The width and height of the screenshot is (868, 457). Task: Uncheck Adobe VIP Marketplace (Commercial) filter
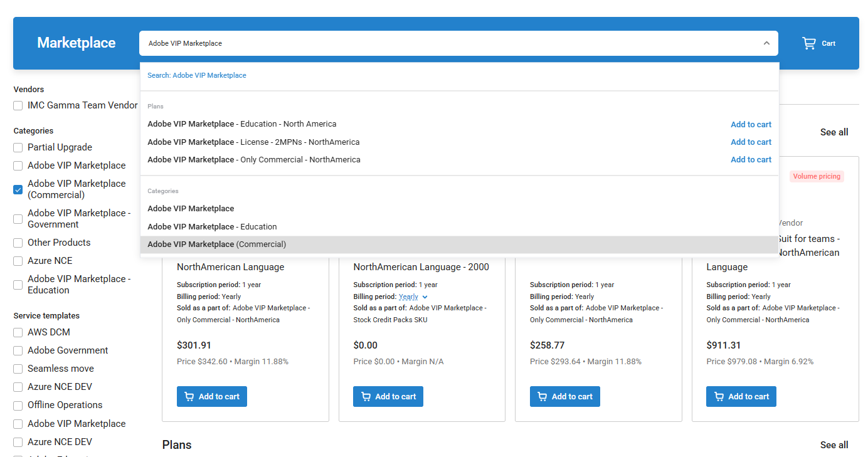pyautogui.click(x=18, y=189)
